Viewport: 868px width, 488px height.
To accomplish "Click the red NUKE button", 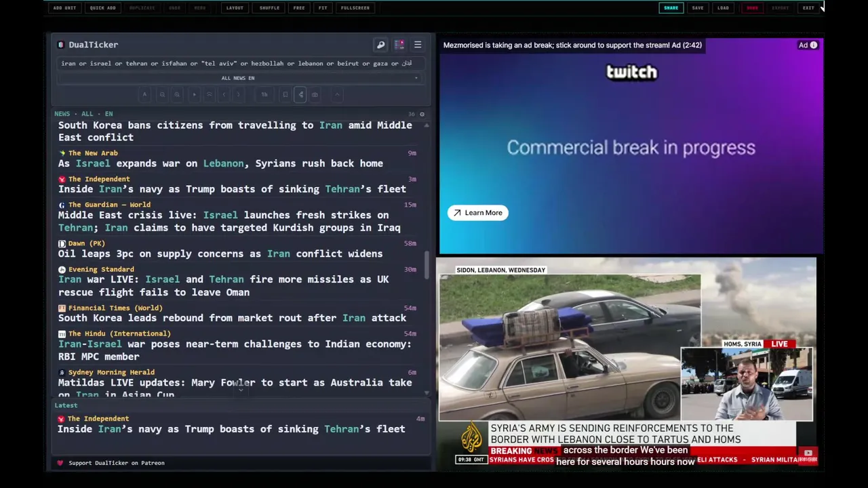I will click(752, 8).
